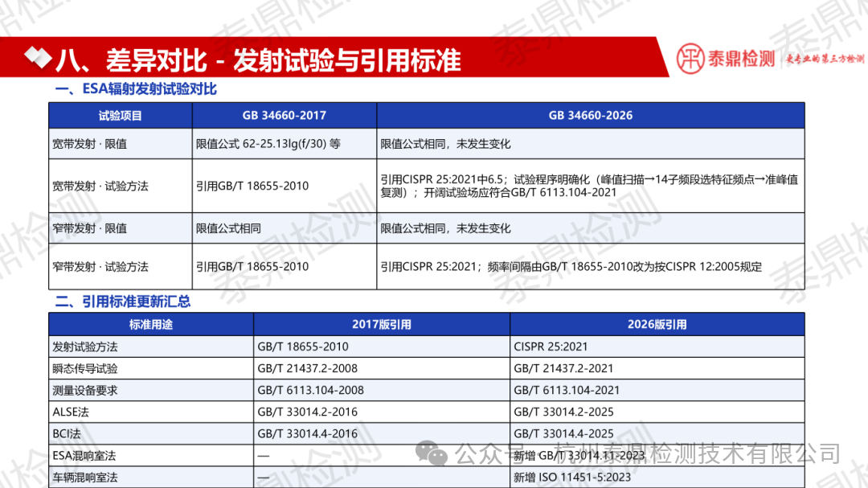Click the 标准用途 column header
Screen dimensions: 868x488
click(x=151, y=325)
